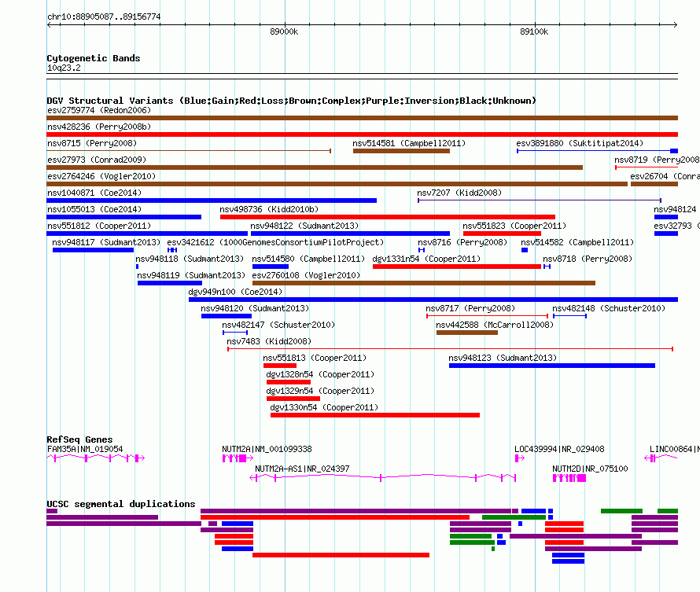Select the FAM35A|NM_019054 gene label
The height and width of the screenshot is (592, 700).
[x=85, y=449]
